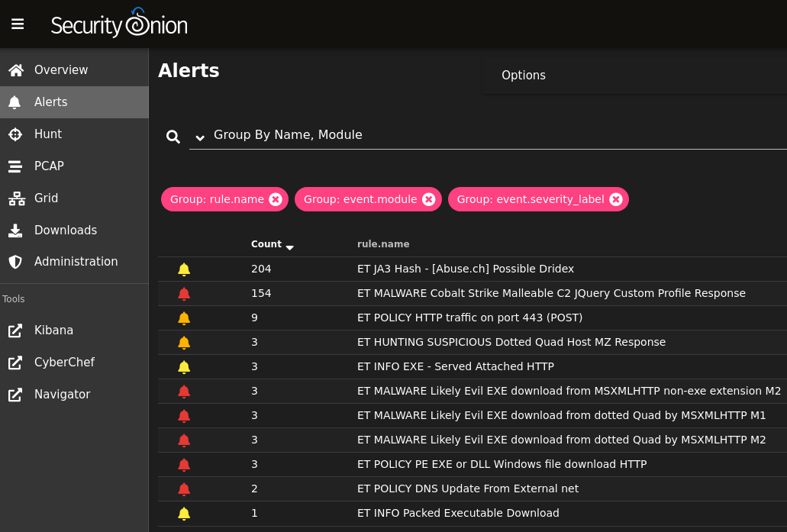The image size is (787, 532).
Task: Acknowledge the Cobalt Strike alert bell
Action: coord(184,294)
